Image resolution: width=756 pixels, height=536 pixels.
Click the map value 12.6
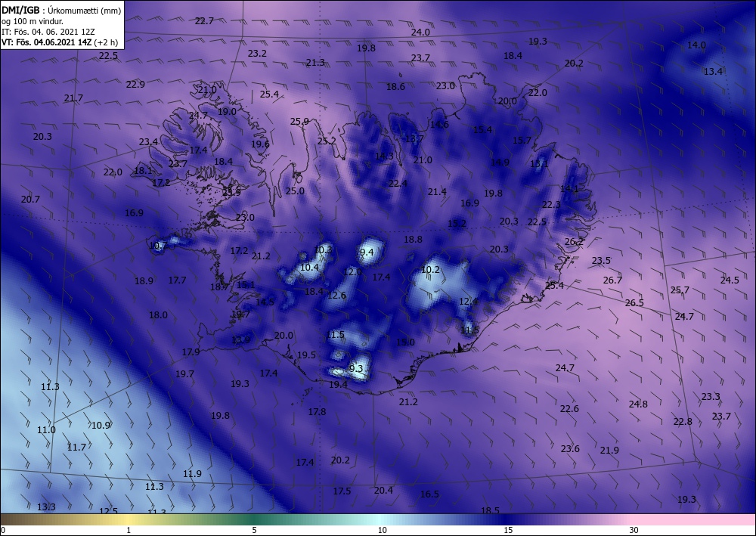[336, 296]
